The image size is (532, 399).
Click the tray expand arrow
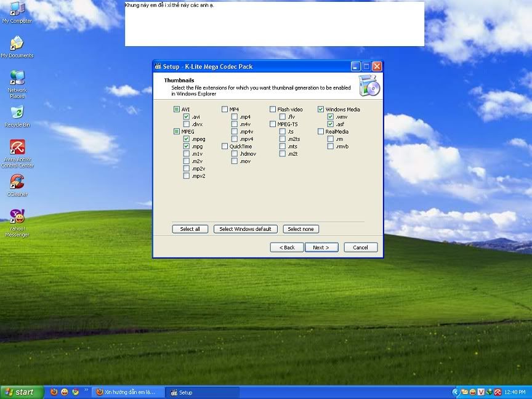(x=455, y=392)
